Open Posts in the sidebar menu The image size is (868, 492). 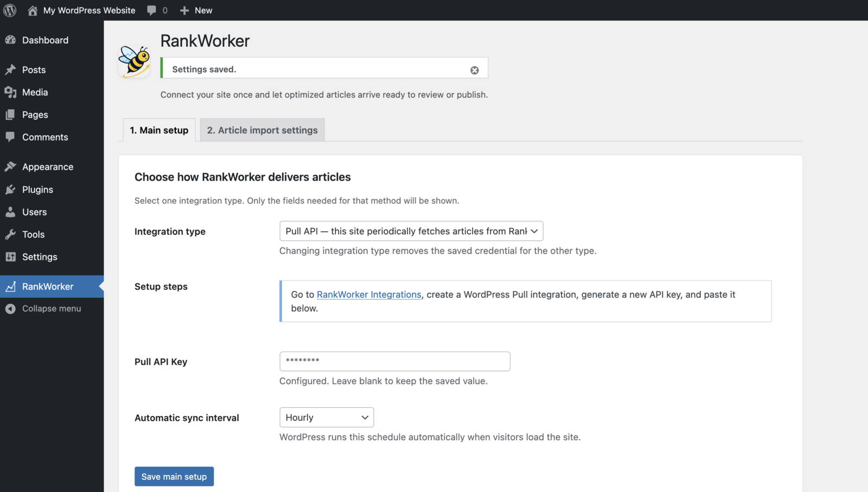[x=34, y=70]
